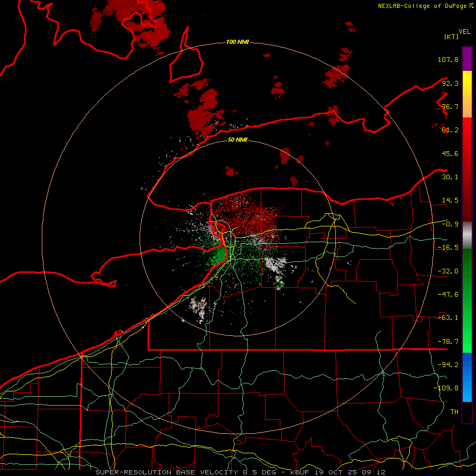Select the 92.3 velocity scale value
The width and height of the screenshot is (476, 476).
[450, 83]
